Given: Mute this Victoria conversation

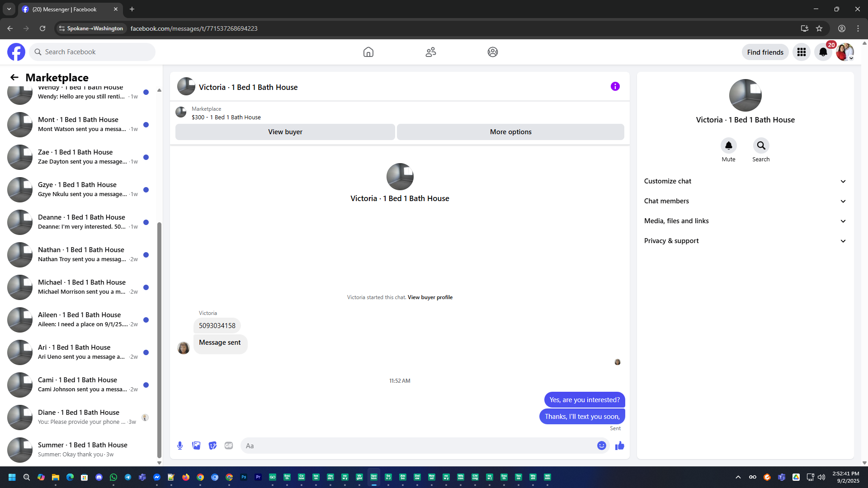Looking at the screenshot, I should (x=728, y=146).
